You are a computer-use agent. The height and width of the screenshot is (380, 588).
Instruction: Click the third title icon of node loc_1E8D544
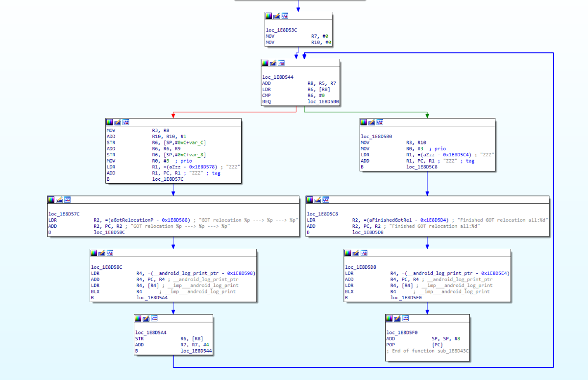281,63
